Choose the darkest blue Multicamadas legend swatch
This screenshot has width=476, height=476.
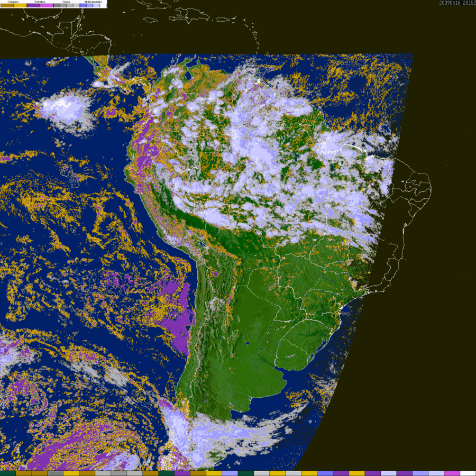[x=83, y=5]
